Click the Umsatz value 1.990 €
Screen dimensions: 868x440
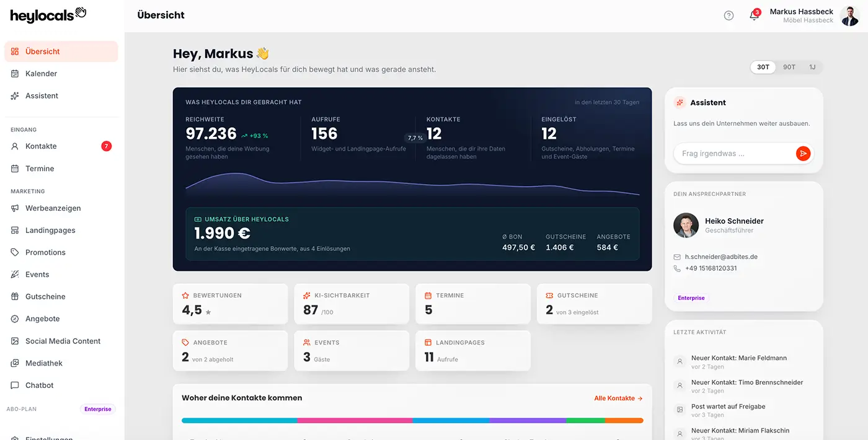222,234
